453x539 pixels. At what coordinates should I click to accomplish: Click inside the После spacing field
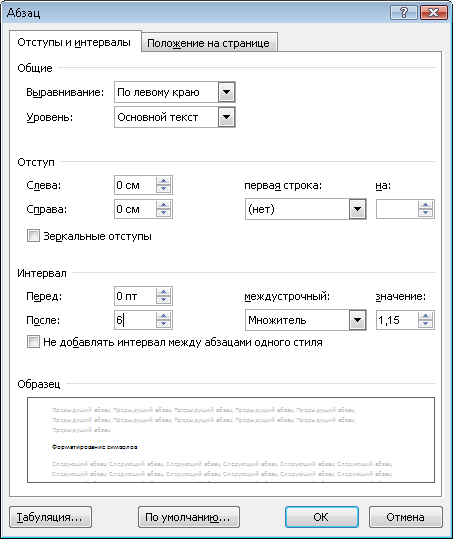(135, 320)
